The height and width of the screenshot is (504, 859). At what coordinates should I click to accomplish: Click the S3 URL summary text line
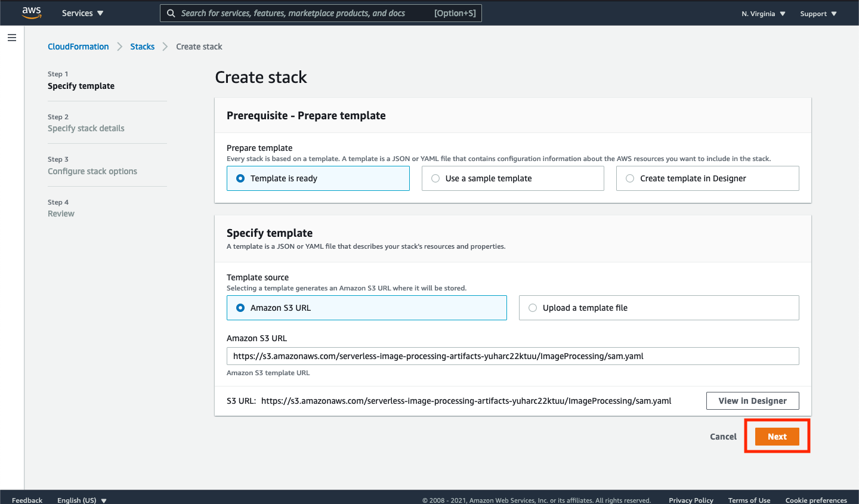449,401
